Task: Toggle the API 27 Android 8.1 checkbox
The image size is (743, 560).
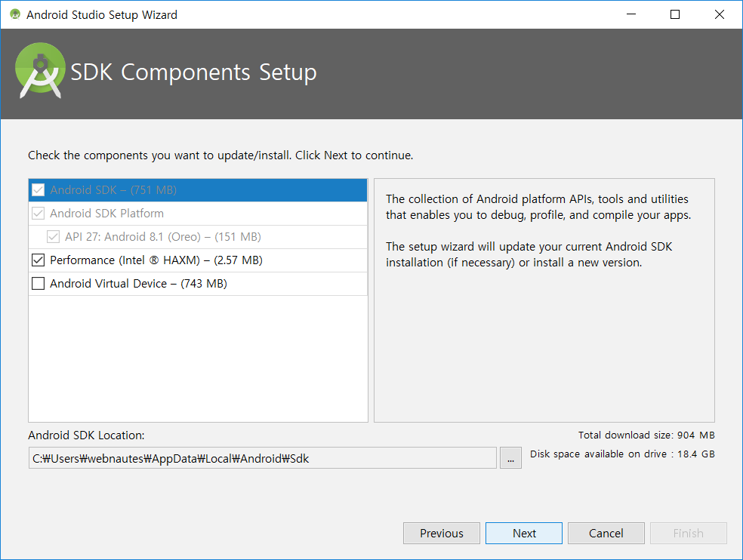Action: pyautogui.click(x=53, y=237)
